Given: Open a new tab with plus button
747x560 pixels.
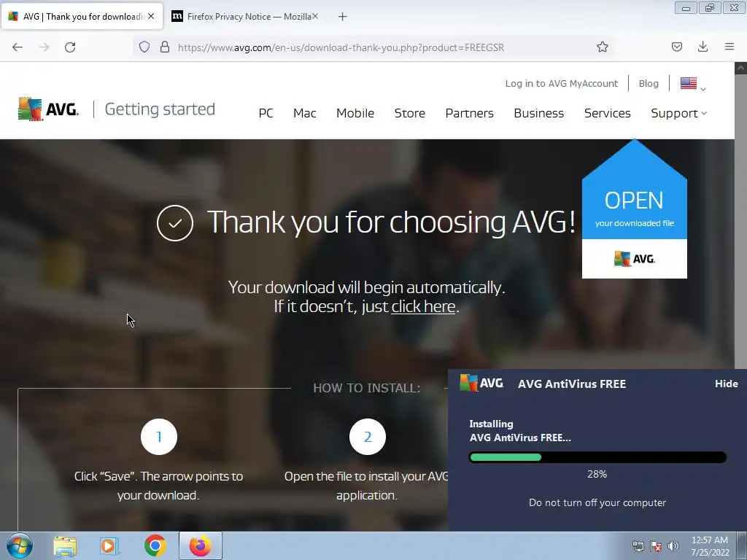Looking at the screenshot, I should pyautogui.click(x=343, y=17).
